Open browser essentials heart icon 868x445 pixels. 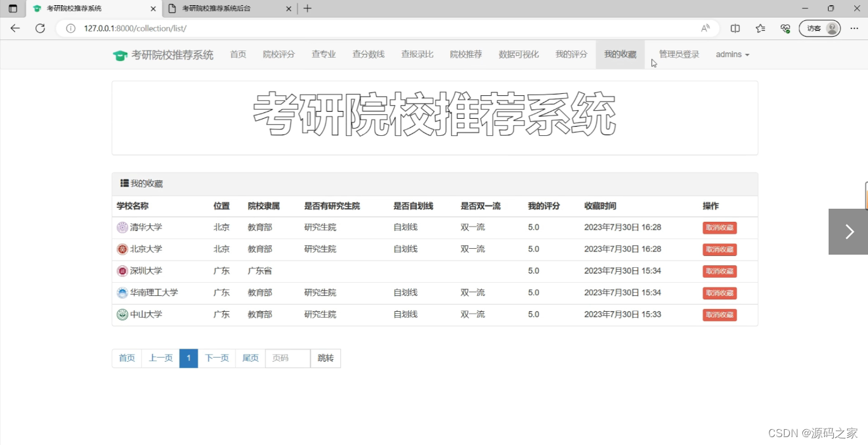[785, 28]
